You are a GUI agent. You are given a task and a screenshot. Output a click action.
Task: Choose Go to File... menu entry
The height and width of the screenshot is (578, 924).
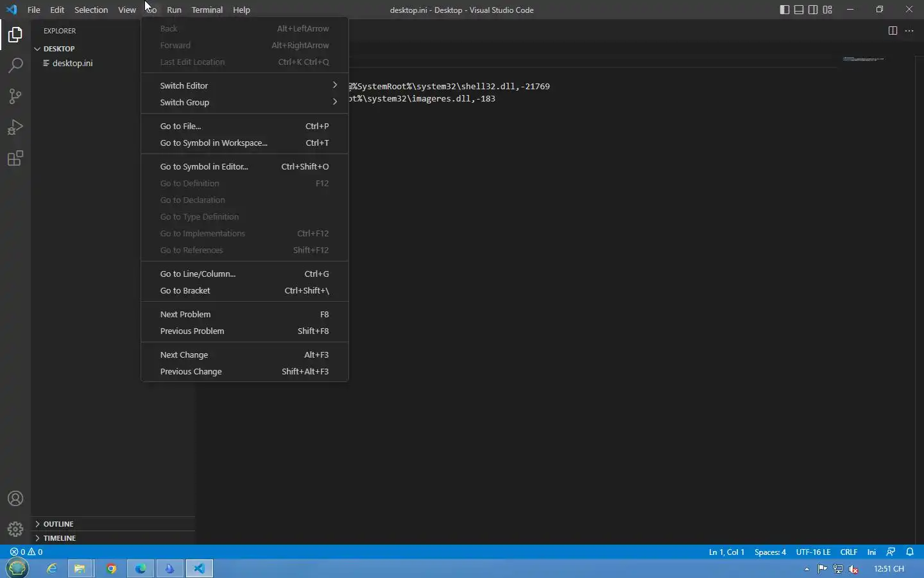[244, 126]
